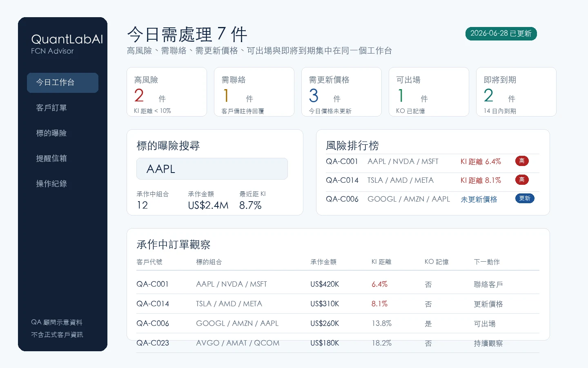Click the 客戶代號 column header
The image size is (588, 368).
149,262
